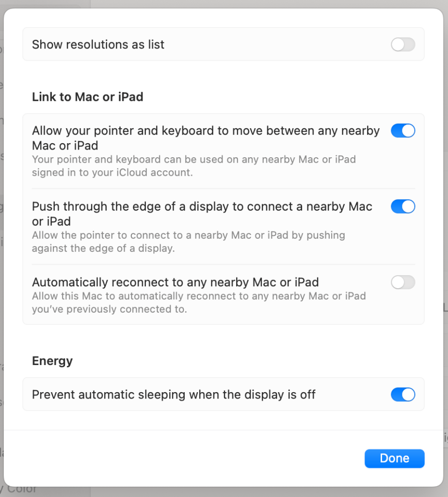Click the partially hidden "Color" text behind dialog
This screenshot has height=497, width=448.
[x=22, y=489]
